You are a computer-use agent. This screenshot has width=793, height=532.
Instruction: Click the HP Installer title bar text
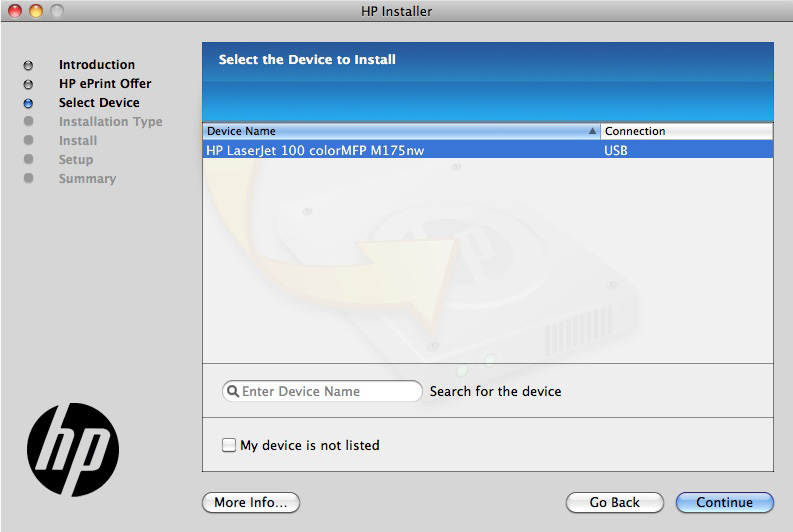(x=396, y=11)
